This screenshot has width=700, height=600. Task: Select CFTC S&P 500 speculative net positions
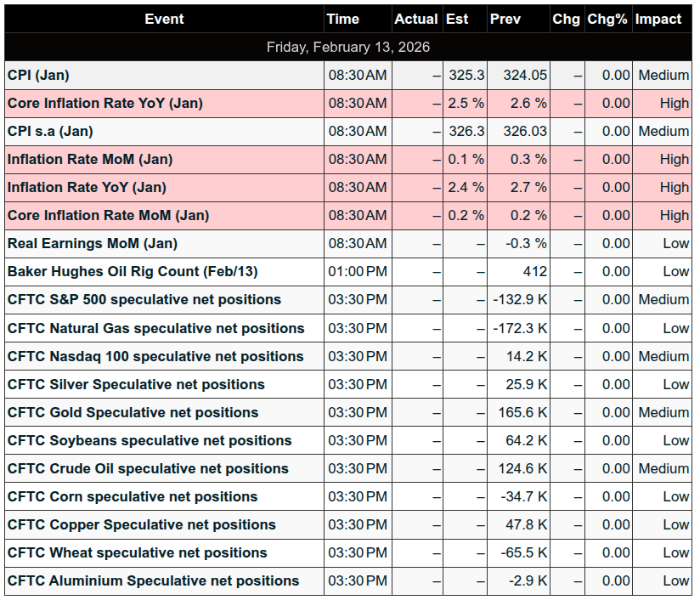(144, 299)
